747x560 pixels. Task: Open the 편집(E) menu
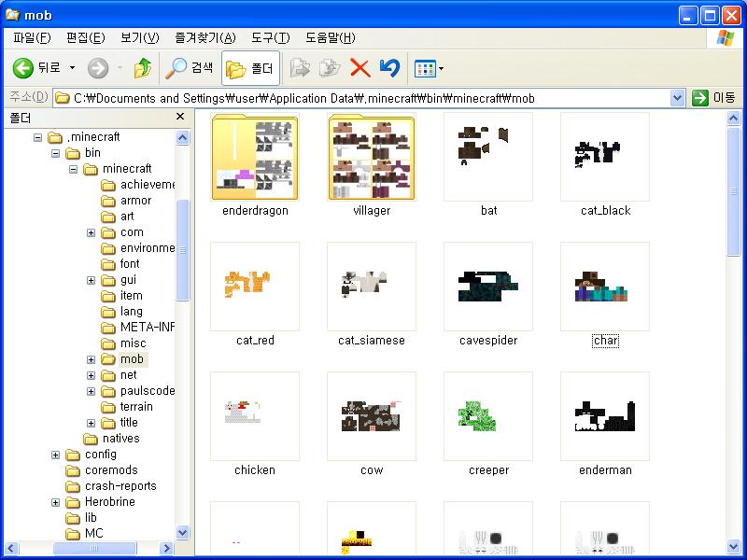[86, 37]
